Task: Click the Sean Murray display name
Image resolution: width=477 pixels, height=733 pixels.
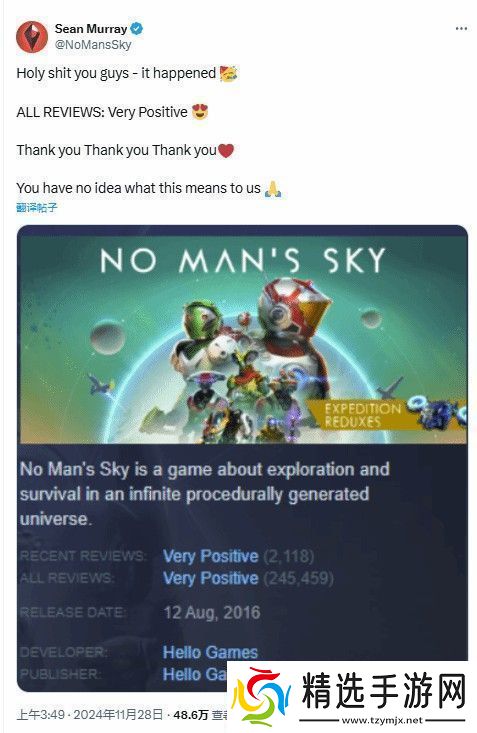Action: tap(91, 29)
